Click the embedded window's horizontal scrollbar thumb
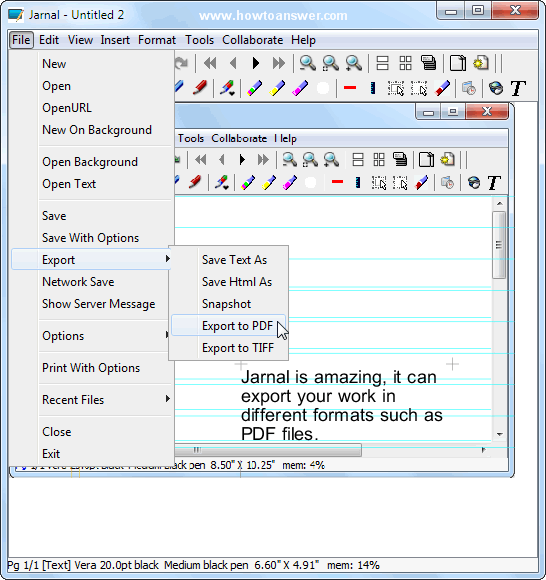The height and width of the screenshot is (580, 546). pos(268,450)
